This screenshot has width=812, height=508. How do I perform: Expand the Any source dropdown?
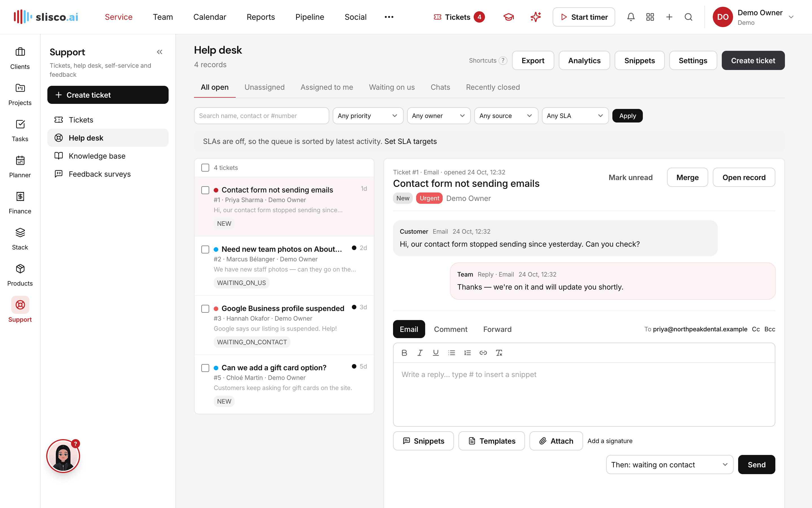click(506, 116)
